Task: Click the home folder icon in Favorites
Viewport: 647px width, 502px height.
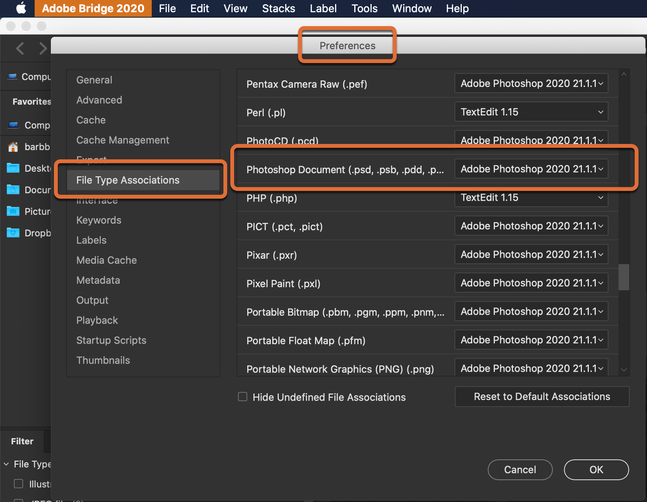Action: pyautogui.click(x=14, y=146)
